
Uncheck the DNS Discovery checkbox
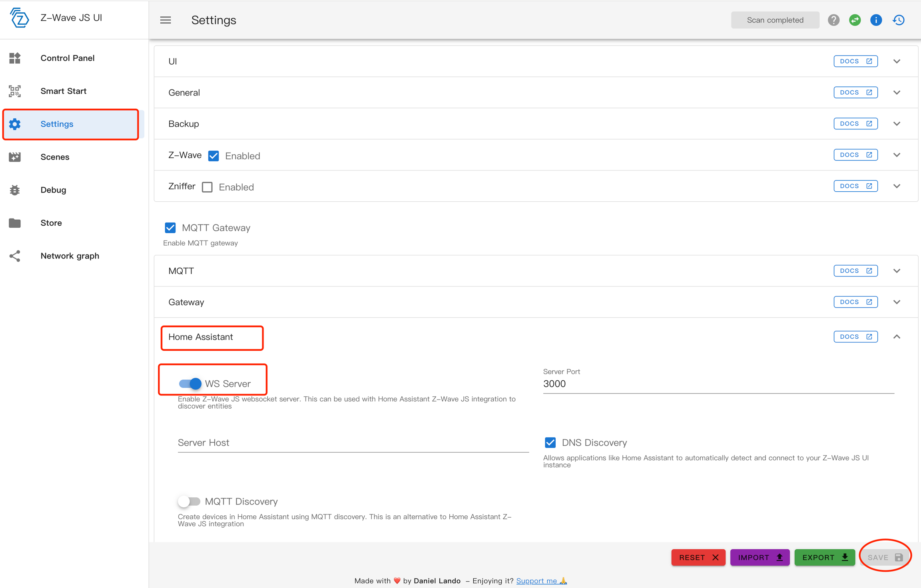click(550, 443)
